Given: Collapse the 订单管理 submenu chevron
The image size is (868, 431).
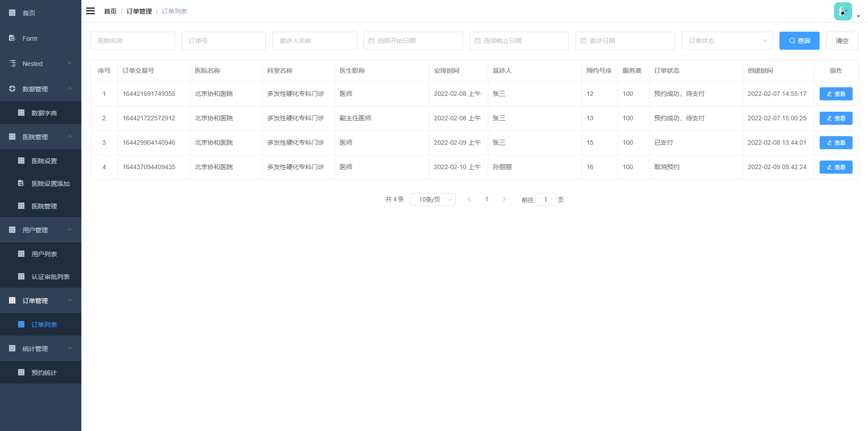Looking at the screenshot, I should pyautogui.click(x=70, y=300).
